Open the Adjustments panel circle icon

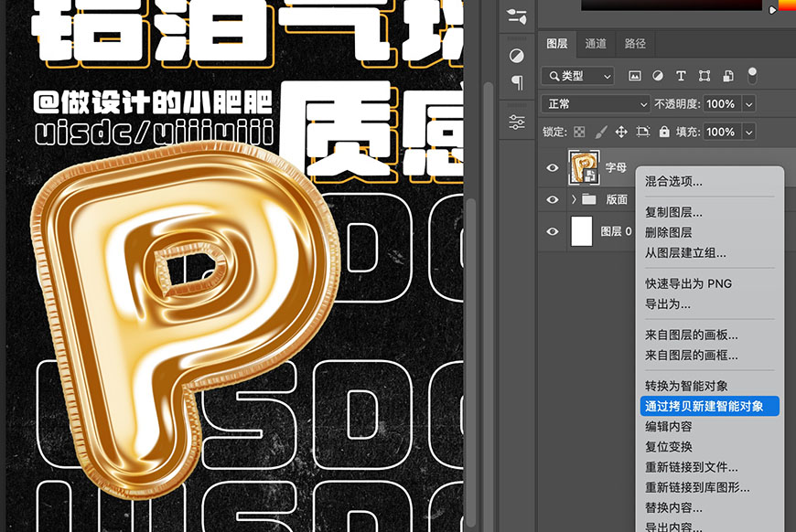pos(517,56)
